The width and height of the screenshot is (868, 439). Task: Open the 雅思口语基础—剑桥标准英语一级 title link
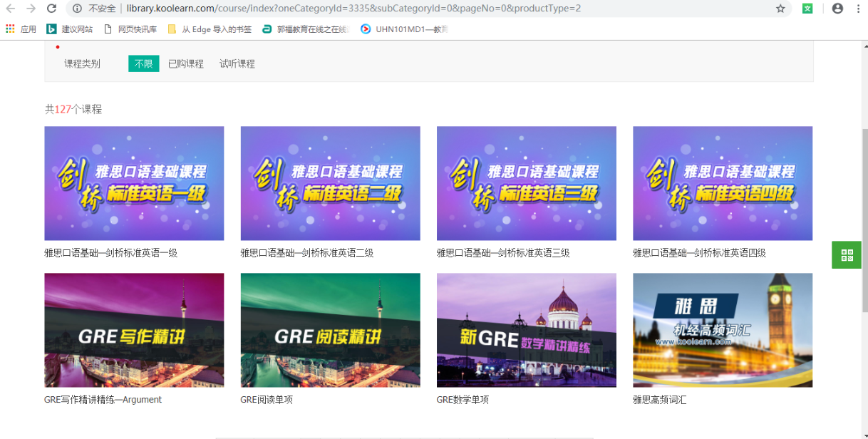[110, 253]
